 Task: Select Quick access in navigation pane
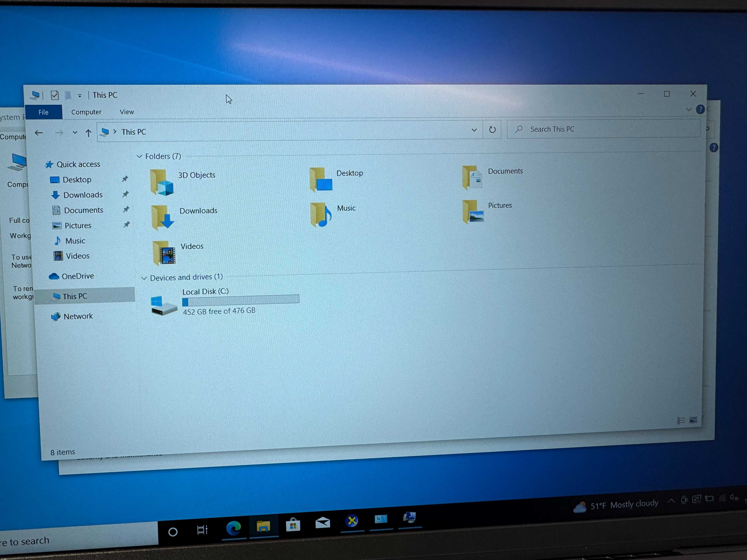78,164
